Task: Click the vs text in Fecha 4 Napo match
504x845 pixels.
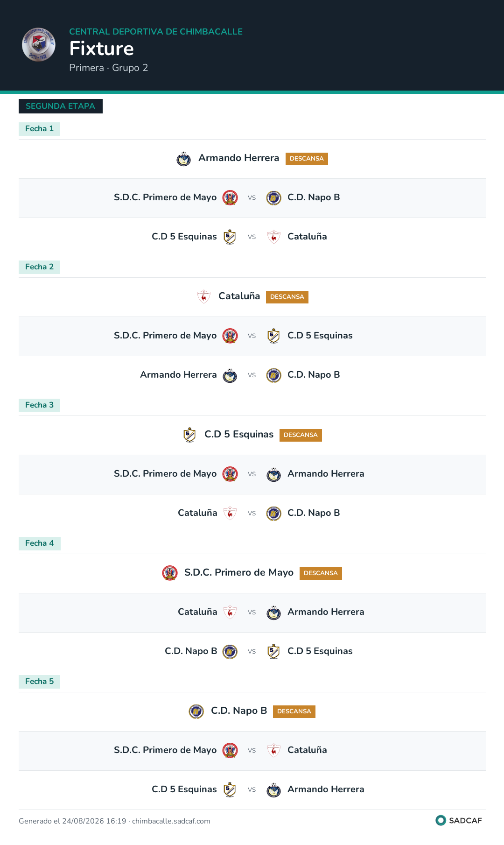Action: [x=252, y=652]
